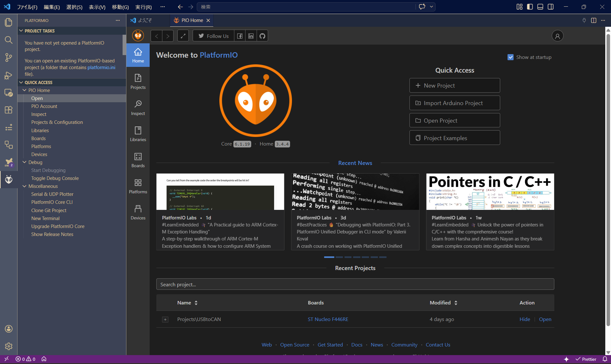Toggle the primary side bar layout button
The image size is (611, 364).
pyautogui.click(x=530, y=7)
